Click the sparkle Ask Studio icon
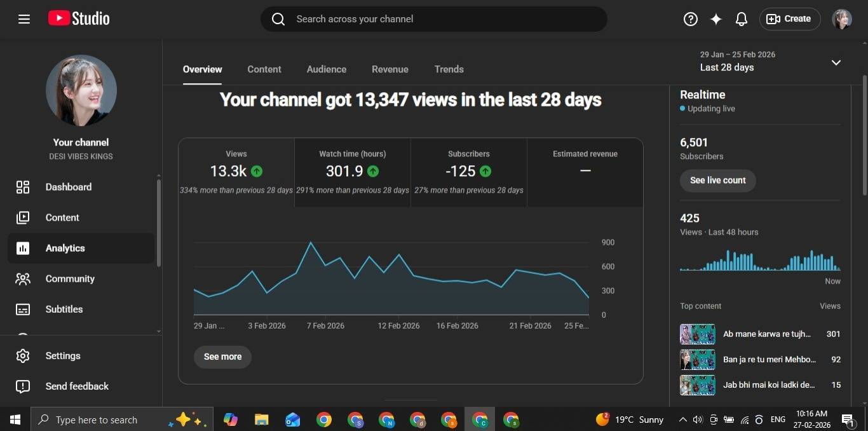Screen dimensions: 868x431 716,19
